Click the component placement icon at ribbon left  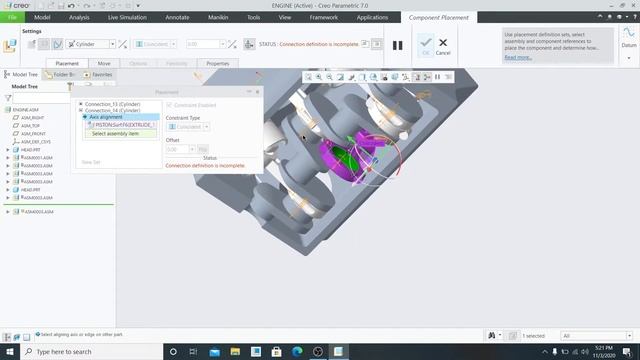click(10, 45)
